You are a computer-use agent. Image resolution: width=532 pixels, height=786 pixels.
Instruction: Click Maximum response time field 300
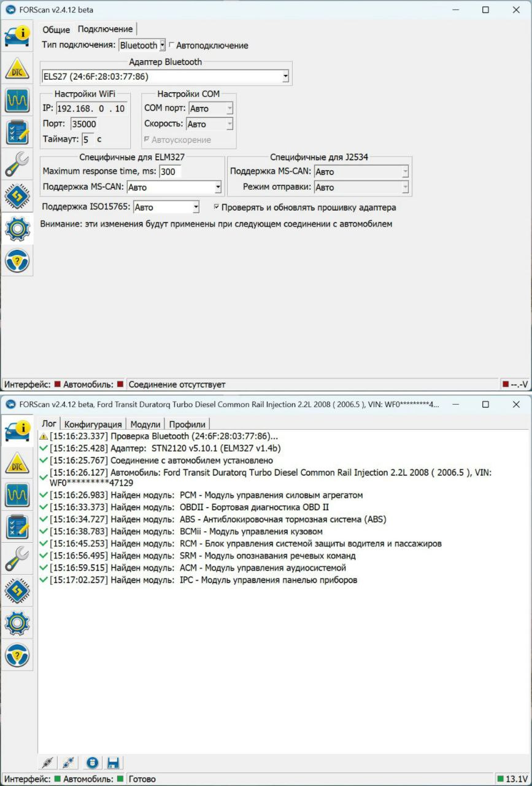tap(170, 172)
